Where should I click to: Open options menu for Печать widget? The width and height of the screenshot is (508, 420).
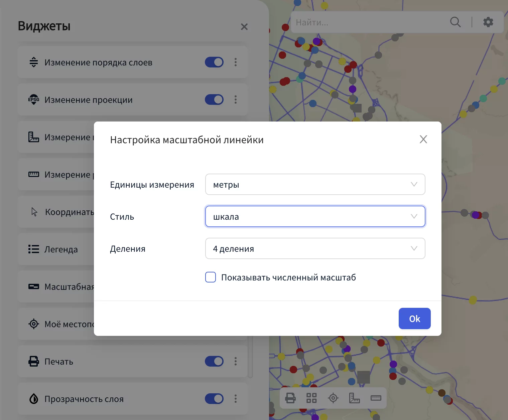pos(236,361)
